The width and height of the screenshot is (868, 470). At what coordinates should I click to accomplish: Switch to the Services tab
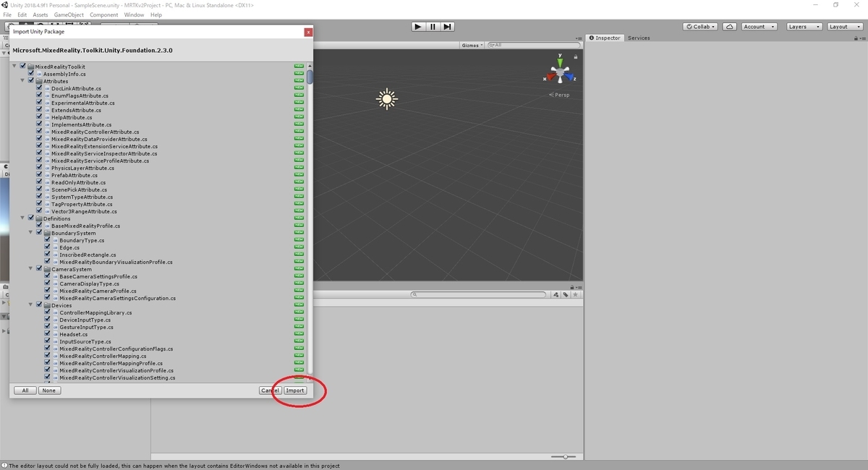coord(639,38)
